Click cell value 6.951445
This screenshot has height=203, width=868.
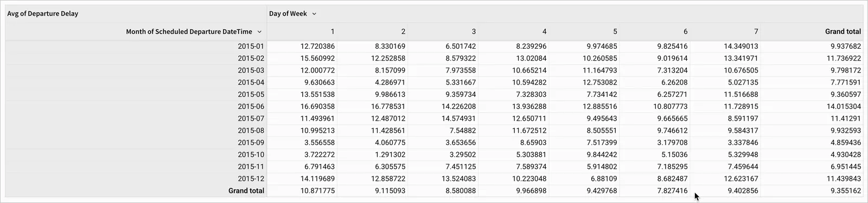coord(846,167)
